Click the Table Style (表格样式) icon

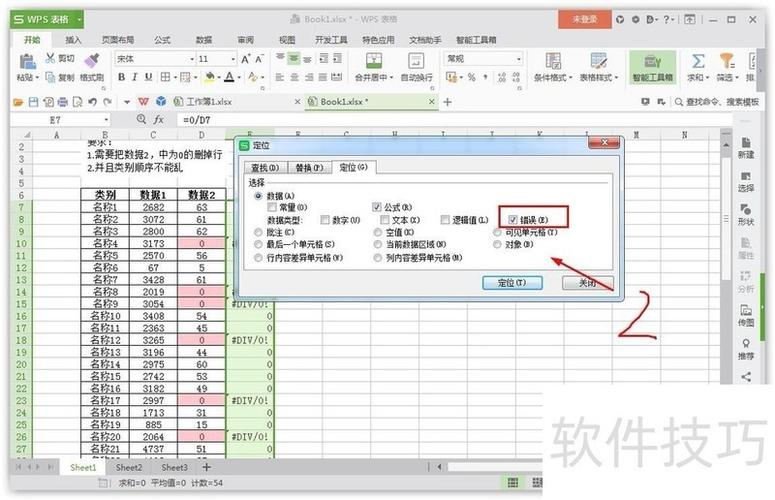click(x=599, y=61)
